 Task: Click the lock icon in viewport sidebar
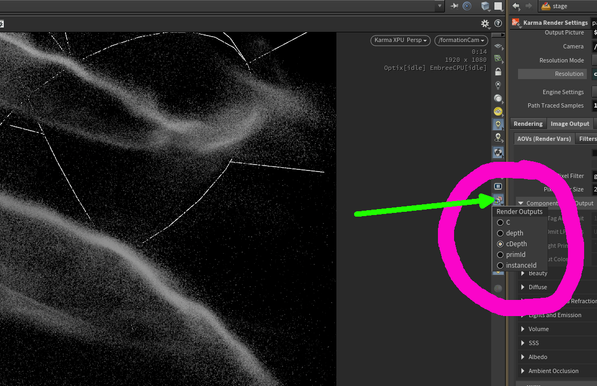click(x=498, y=72)
